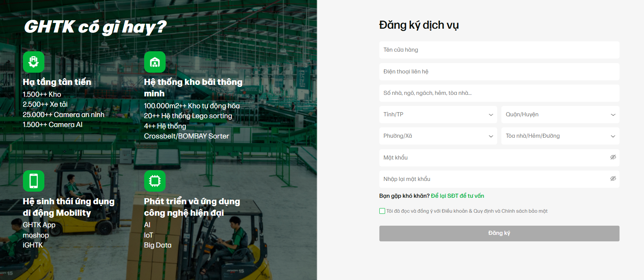Check the terms and privacy agreement box

[382, 211]
